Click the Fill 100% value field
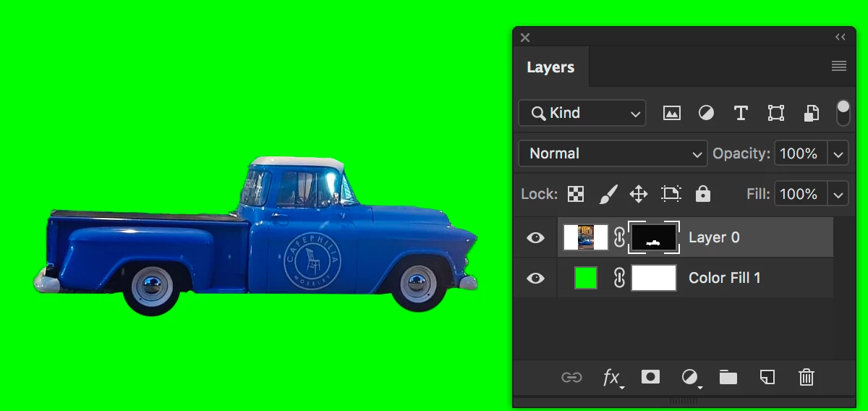 click(801, 194)
